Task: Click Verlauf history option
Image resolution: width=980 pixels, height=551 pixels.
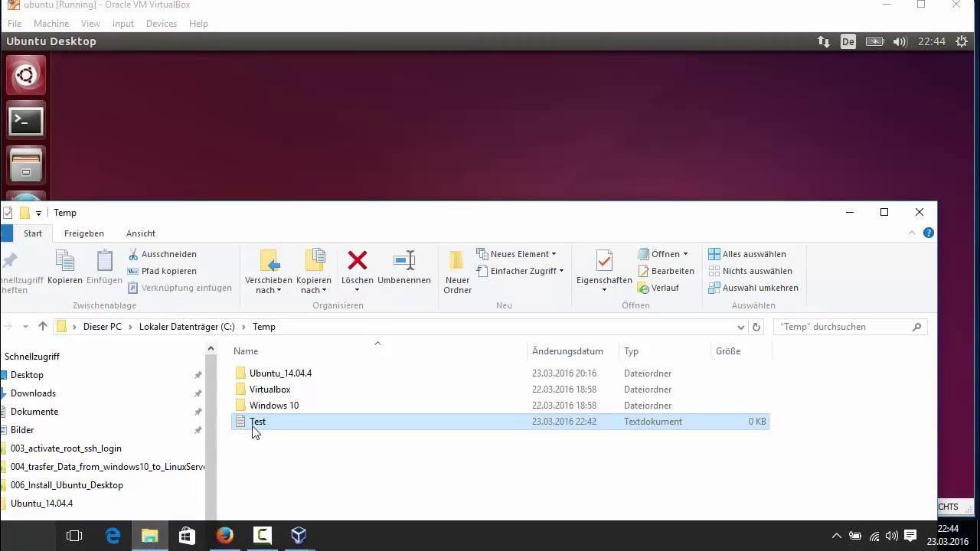Action: [658, 288]
